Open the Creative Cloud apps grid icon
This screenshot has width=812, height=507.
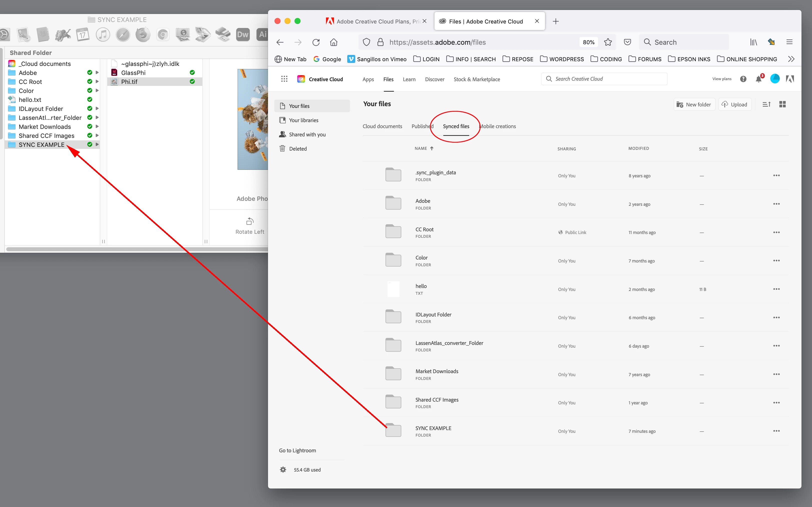click(x=284, y=79)
